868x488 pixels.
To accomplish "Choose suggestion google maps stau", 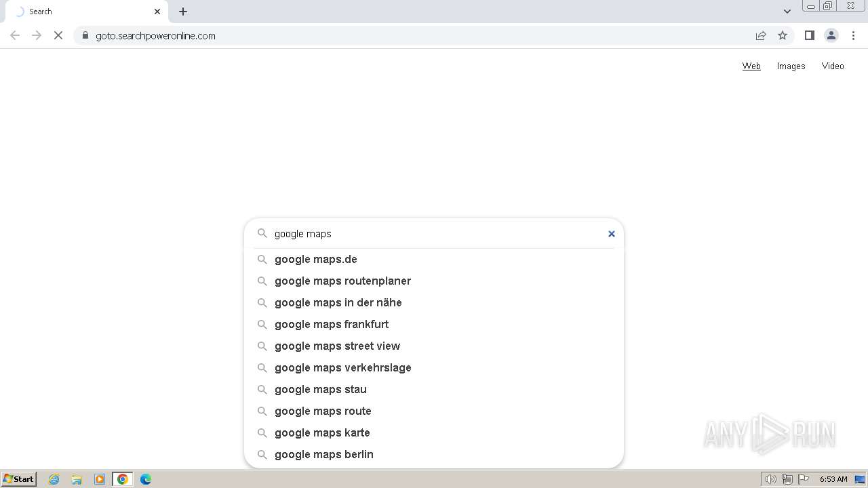I will pos(434,389).
